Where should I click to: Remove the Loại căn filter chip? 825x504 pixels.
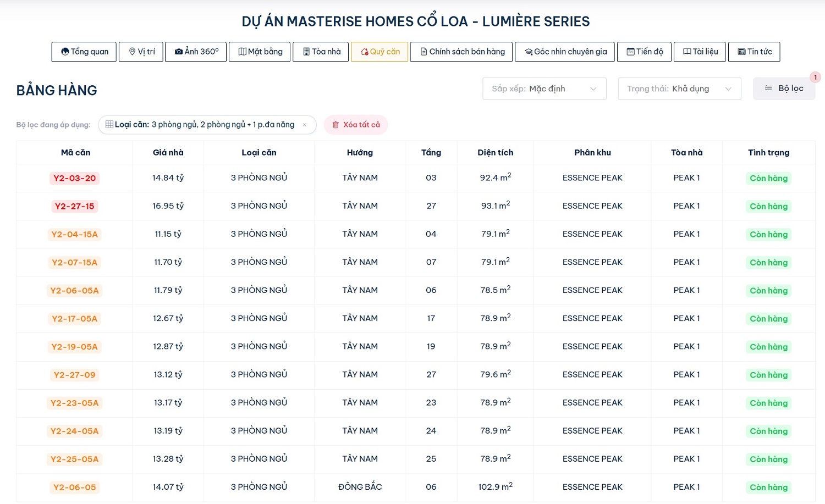coord(305,125)
